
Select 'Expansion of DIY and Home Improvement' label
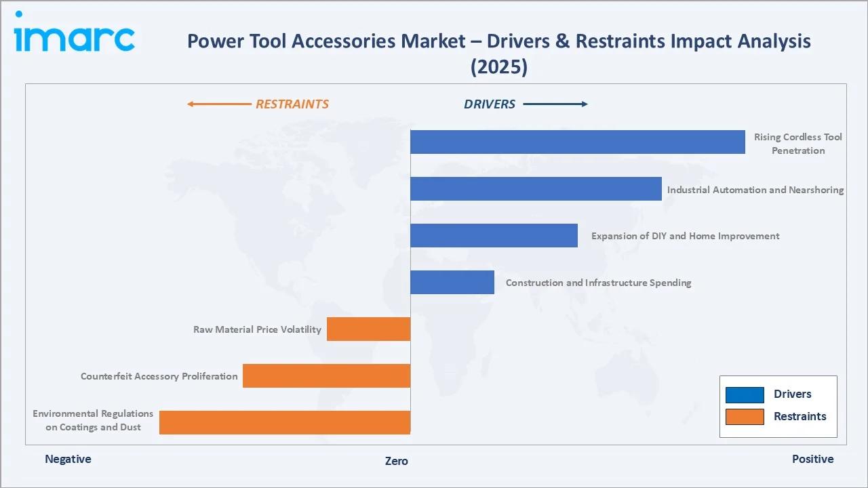tap(685, 236)
